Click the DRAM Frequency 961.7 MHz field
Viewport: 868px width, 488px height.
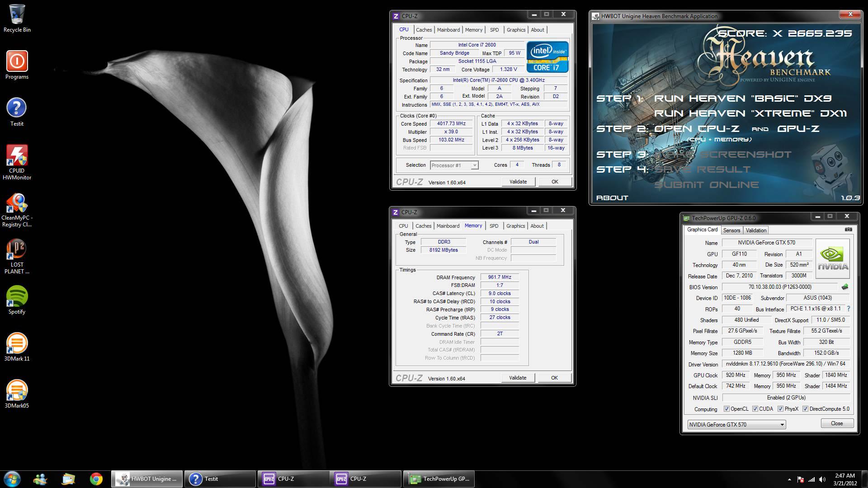pyautogui.click(x=500, y=277)
